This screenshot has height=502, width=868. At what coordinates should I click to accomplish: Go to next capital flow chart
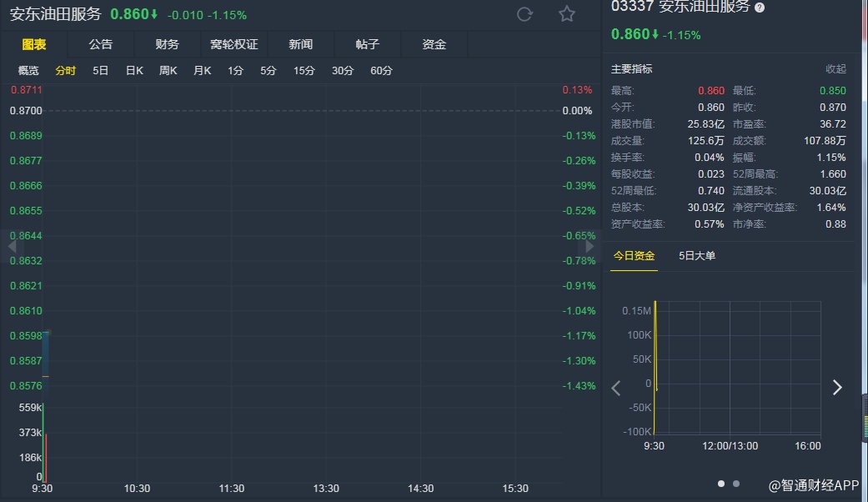click(x=837, y=388)
